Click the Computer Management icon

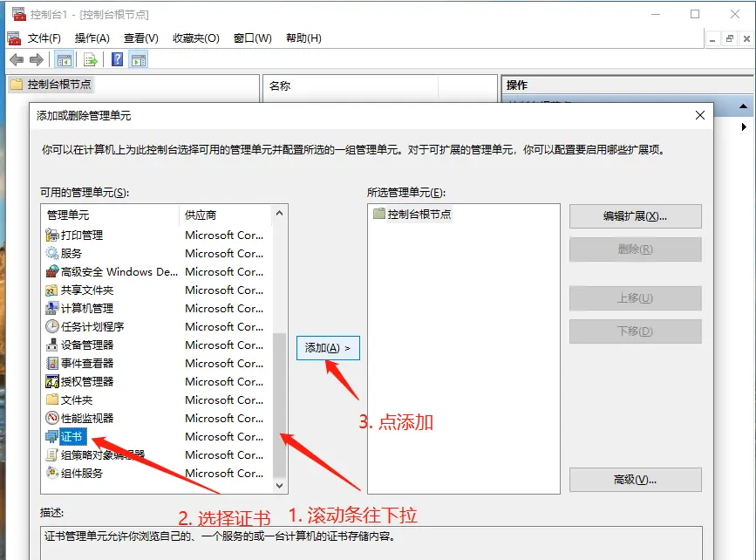(x=52, y=308)
